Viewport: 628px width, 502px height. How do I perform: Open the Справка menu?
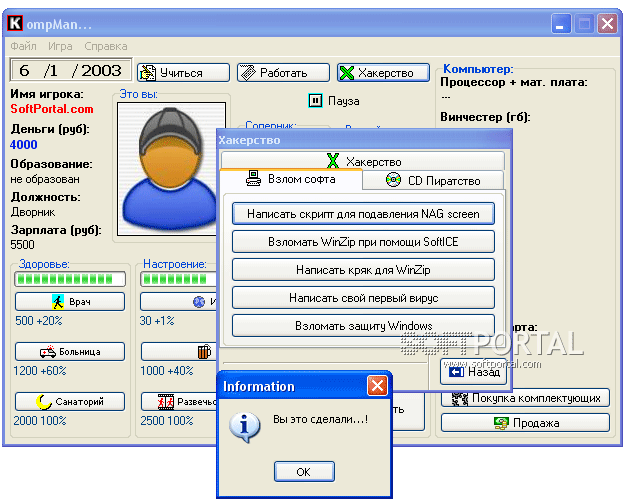[106, 46]
